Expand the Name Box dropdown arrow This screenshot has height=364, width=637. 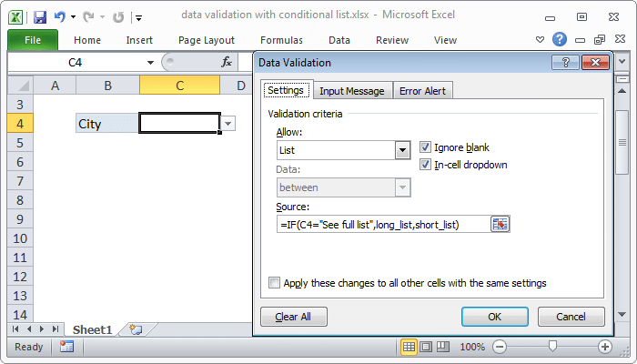click(150, 63)
